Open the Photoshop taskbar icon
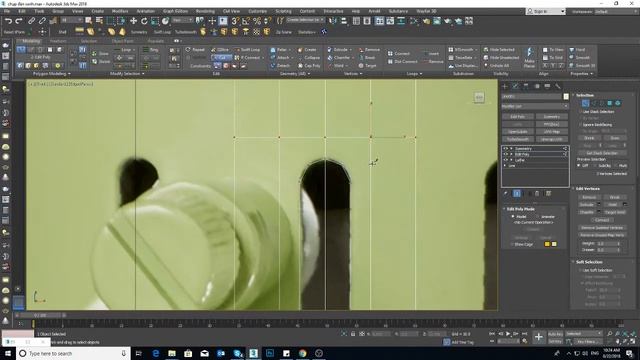 pos(270,353)
